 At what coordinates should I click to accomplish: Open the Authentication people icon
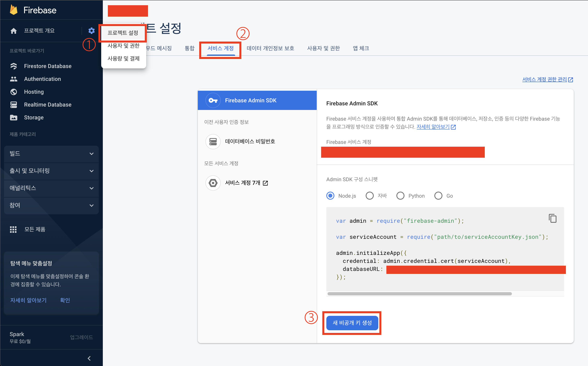14,79
